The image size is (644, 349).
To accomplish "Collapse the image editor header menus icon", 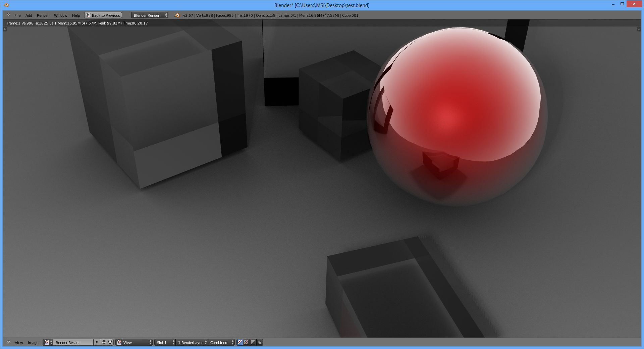I will pyautogui.click(x=8, y=342).
